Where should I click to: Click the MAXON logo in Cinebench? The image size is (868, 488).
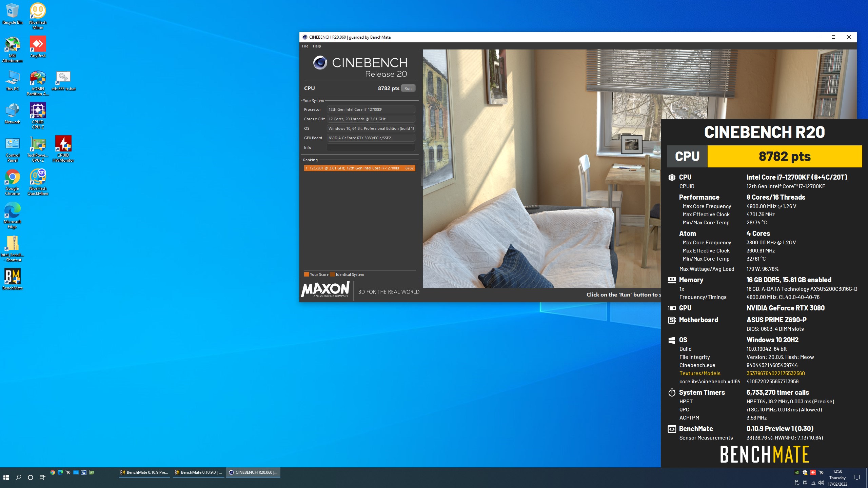click(x=325, y=290)
